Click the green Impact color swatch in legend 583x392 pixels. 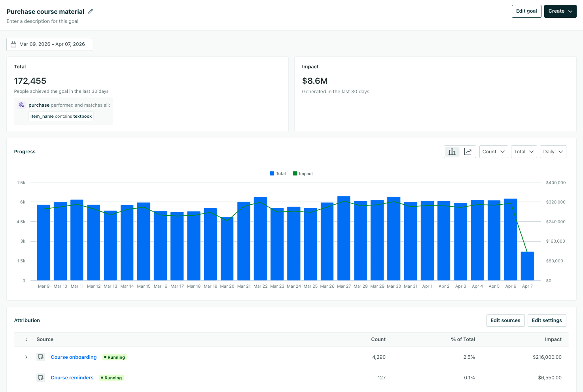294,173
